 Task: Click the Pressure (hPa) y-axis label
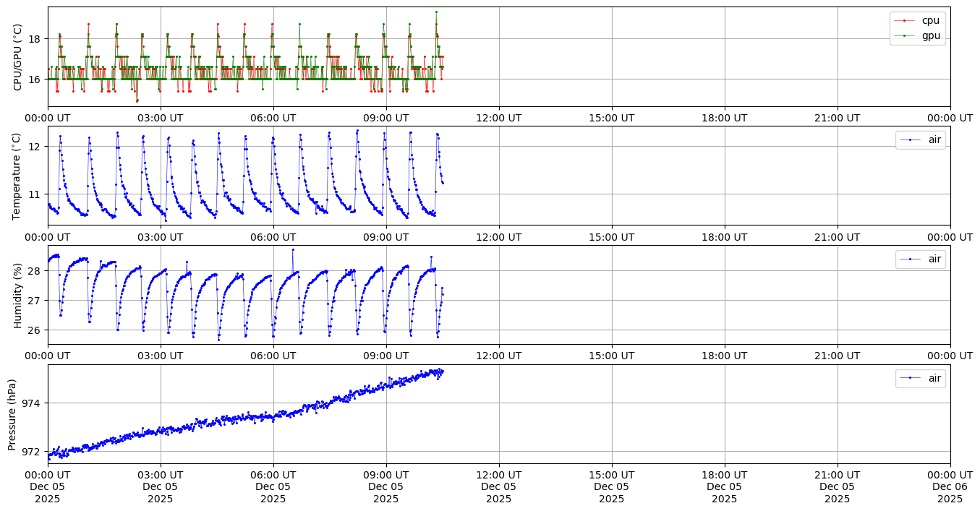(12, 413)
